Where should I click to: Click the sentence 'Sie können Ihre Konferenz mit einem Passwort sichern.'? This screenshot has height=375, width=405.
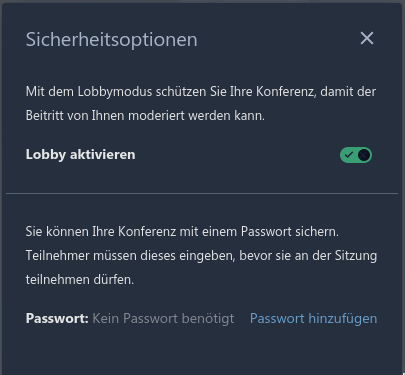(x=182, y=232)
